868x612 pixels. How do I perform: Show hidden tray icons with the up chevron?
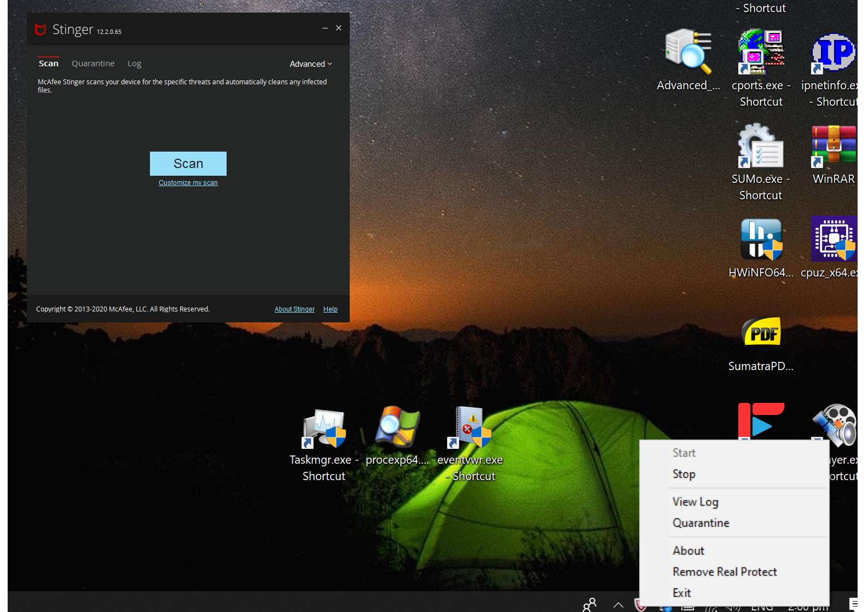pos(618,605)
